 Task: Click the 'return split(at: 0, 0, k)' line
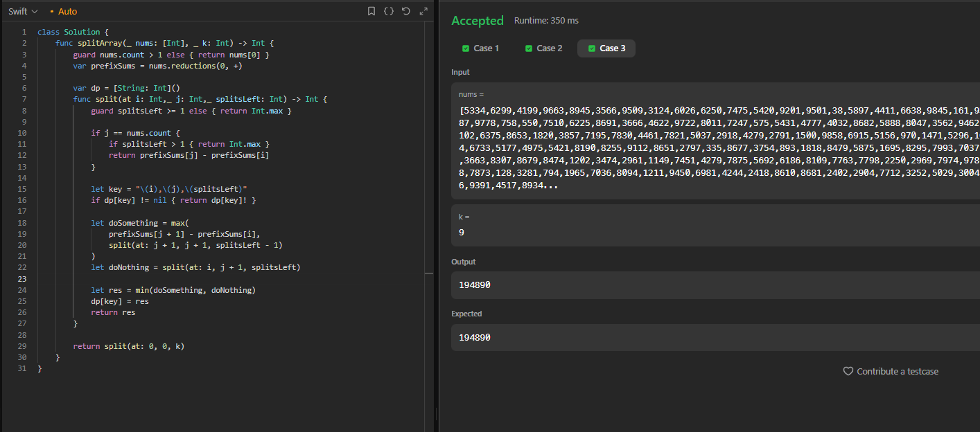[x=128, y=346]
